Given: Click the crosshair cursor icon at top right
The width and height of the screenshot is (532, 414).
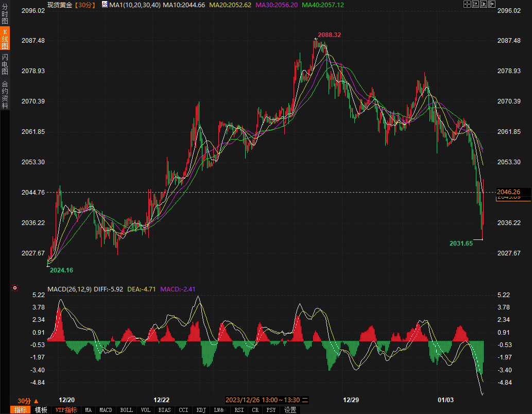Looking at the screenshot, I should 467,4.
